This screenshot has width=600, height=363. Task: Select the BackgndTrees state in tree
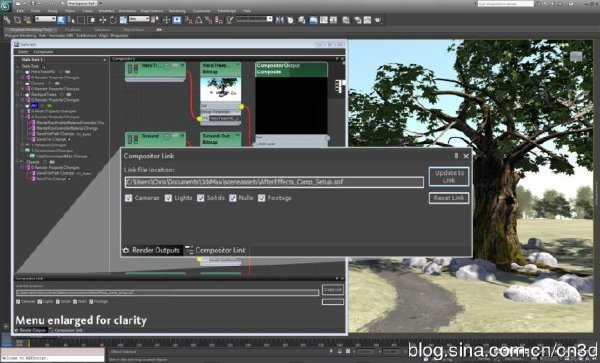[x=44, y=94]
